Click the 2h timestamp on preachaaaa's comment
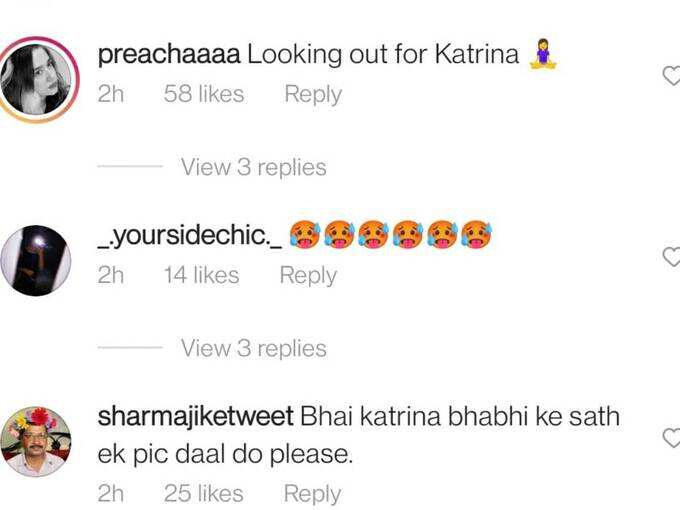 pyautogui.click(x=111, y=94)
